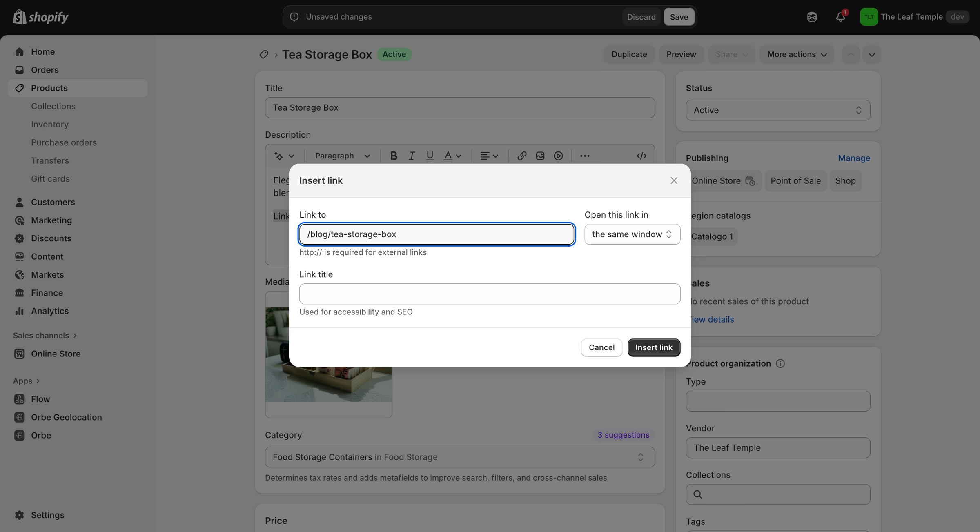Screen dimensions: 980x532
Task: Open the notifications bell icon
Action: point(840,17)
